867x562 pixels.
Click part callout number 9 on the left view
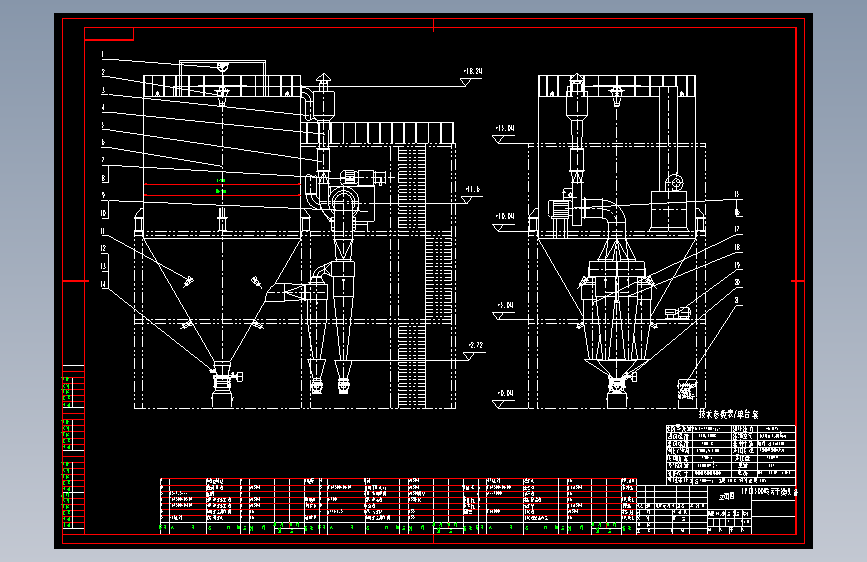[103, 195]
